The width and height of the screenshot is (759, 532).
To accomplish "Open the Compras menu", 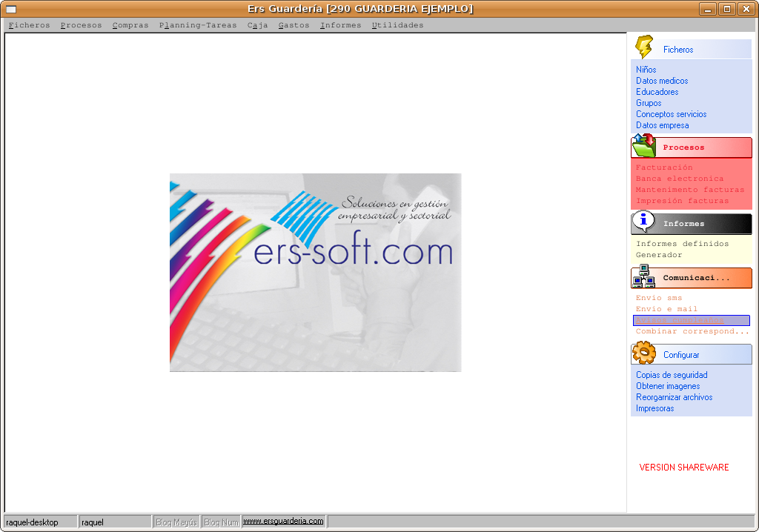I will (130, 25).
